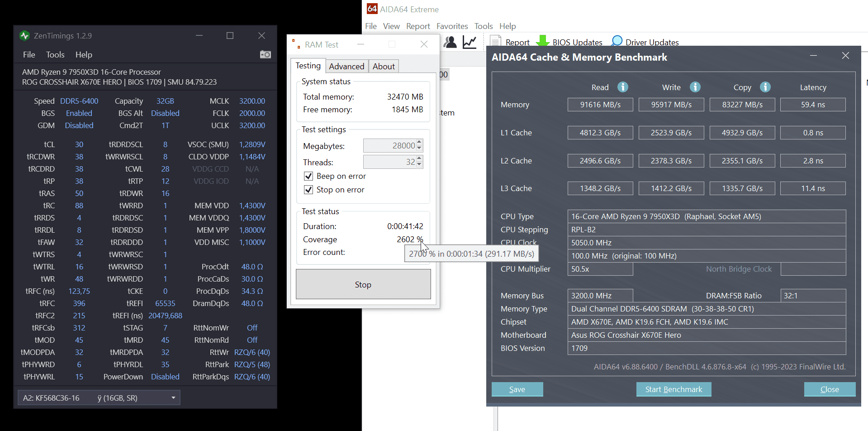
Task: Click the Threads input field
Action: tap(390, 162)
